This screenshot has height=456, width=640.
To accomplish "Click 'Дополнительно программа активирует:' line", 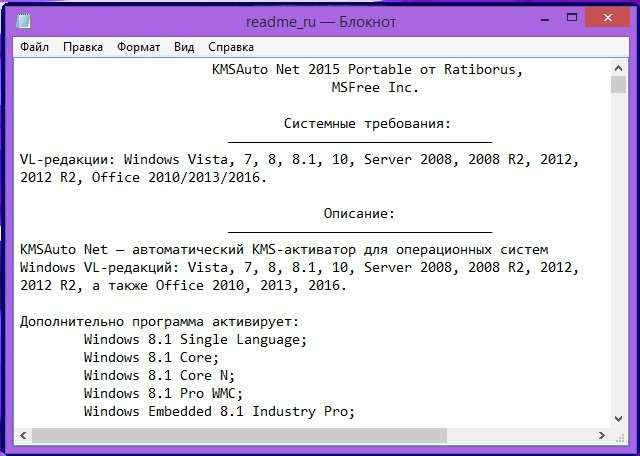I will pyautogui.click(x=160, y=322).
